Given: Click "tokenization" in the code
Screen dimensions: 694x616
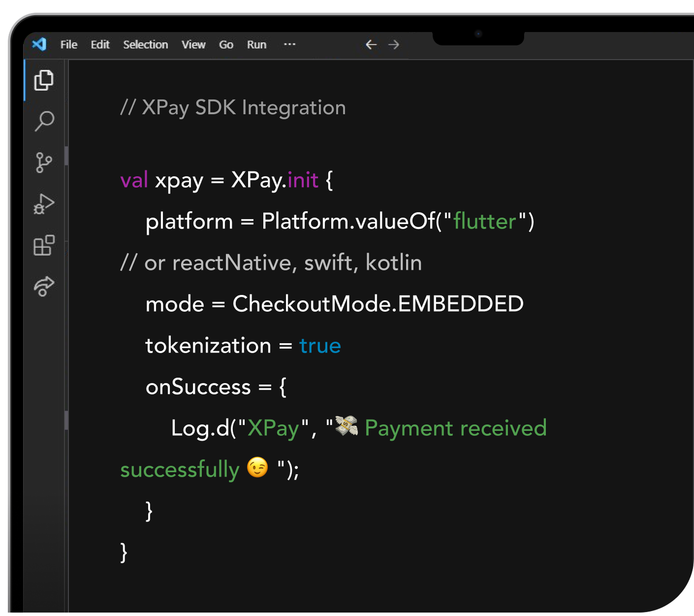Looking at the screenshot, I should (x=208, y=346).
